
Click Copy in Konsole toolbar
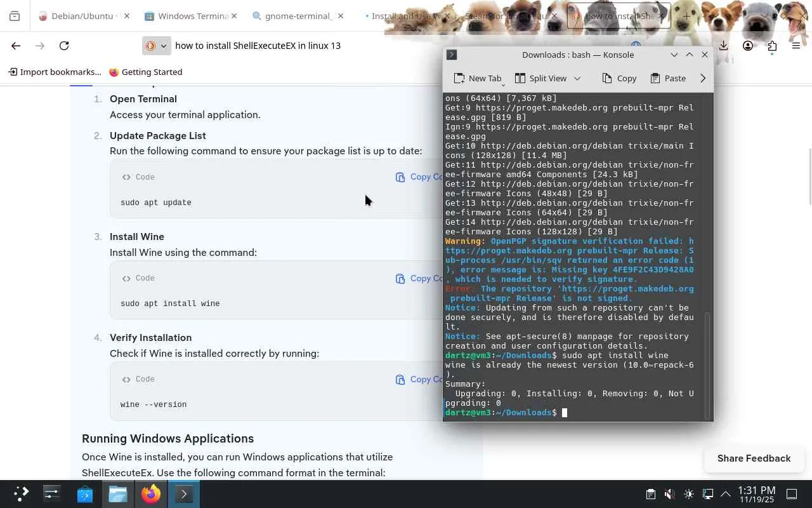click(x=619, y=78)
